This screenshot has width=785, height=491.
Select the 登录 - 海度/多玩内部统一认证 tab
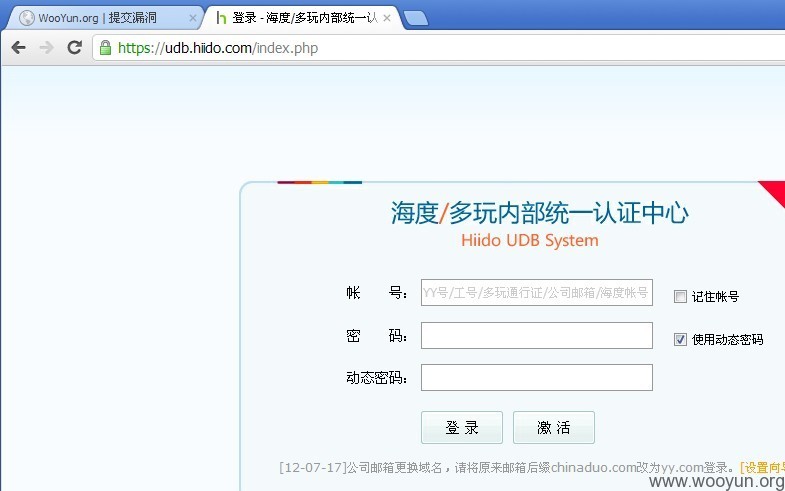click(303, 18)
